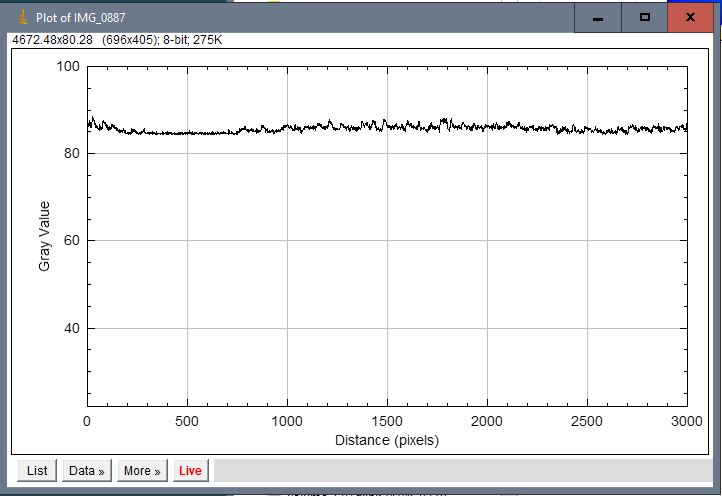
Task: Click the gray status bar beside Live
Action: [x=463, y=470]
